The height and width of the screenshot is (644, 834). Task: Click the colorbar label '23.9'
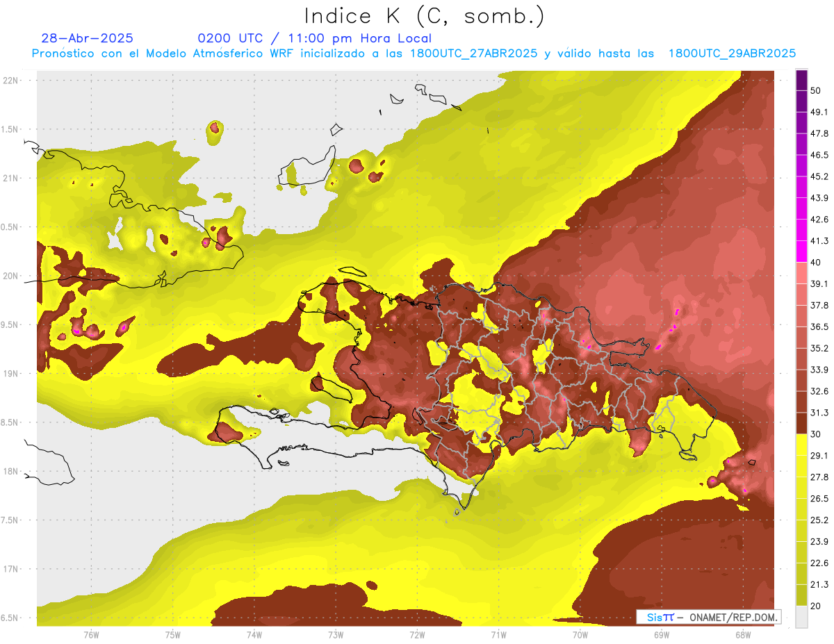pyautogui.click(x=819, y=542)
